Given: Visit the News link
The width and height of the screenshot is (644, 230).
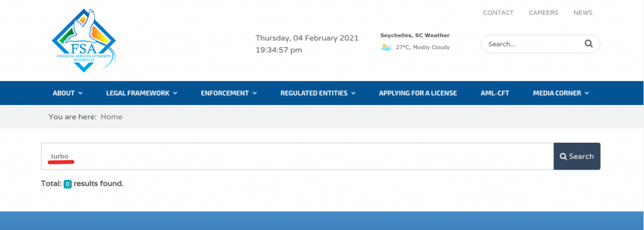Looking at the screenshot, I should 583,13.
